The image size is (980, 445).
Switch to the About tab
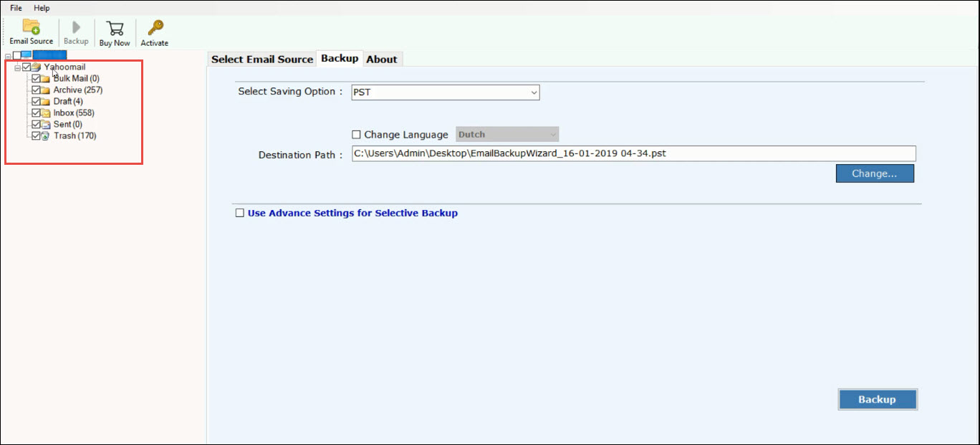[x=382, y=59]
